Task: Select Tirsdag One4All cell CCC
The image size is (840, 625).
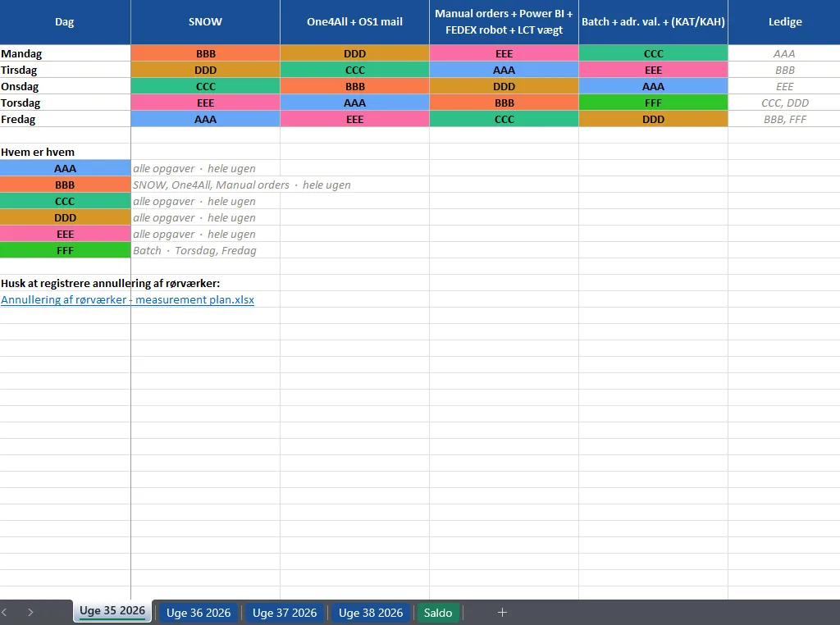Action: pos(354,71)
